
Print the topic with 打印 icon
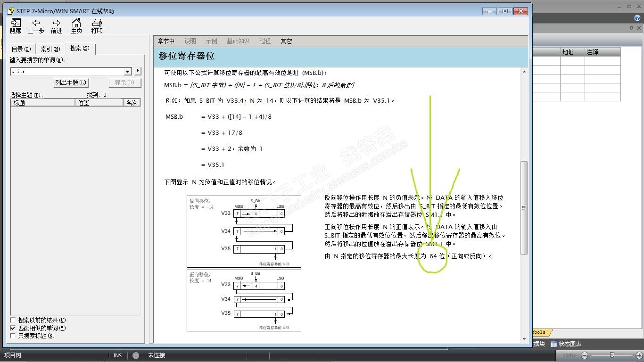tap(97, 26)
